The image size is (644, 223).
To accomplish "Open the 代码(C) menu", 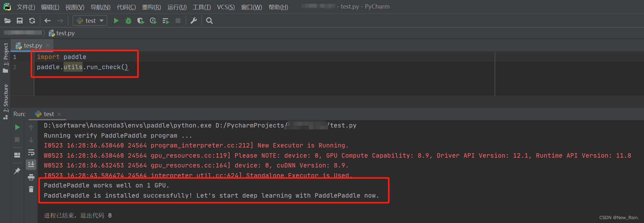I will click(x=126, y=7).
